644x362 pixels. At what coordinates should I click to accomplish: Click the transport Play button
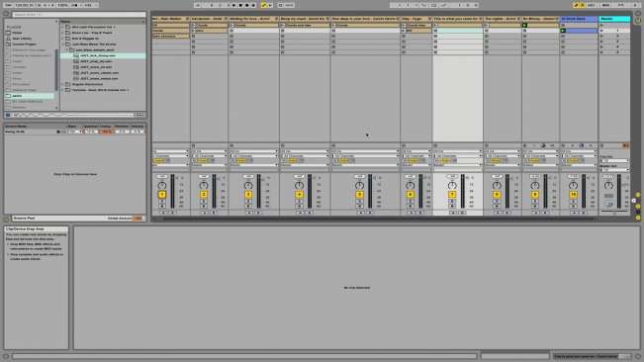[x=234, y=5]
